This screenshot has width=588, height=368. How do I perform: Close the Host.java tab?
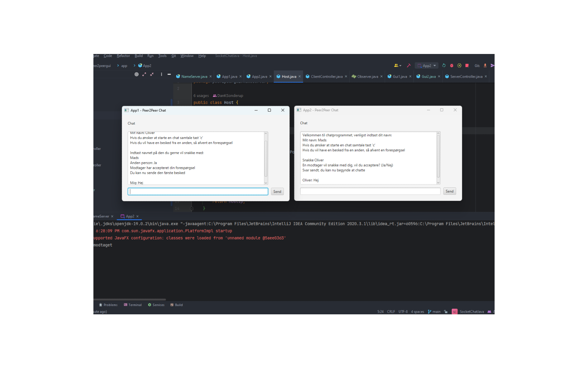pyautogui.click(x=300, y=77)
